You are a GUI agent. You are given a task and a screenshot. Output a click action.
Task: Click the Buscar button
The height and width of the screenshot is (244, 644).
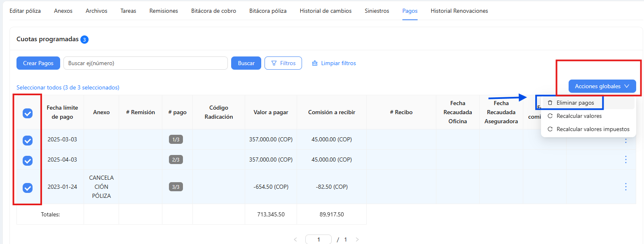click(246, 63)
